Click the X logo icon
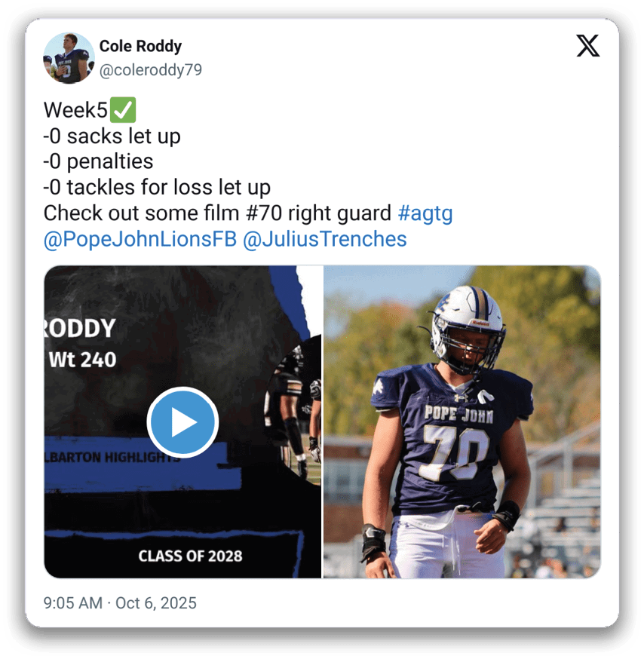This screenshot has height=659, width=644. 587,46
